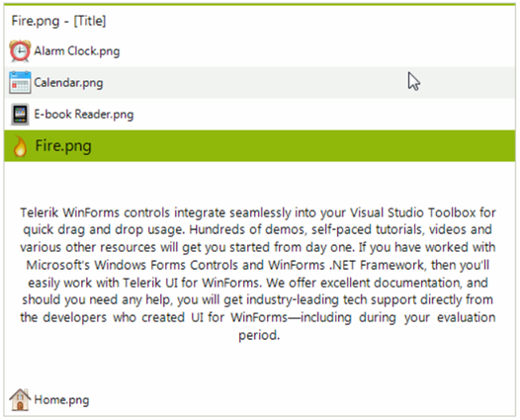The image size is (520, 420).
Task: Select the highlighted Fire.png row
Action: (x=260, y=146)
